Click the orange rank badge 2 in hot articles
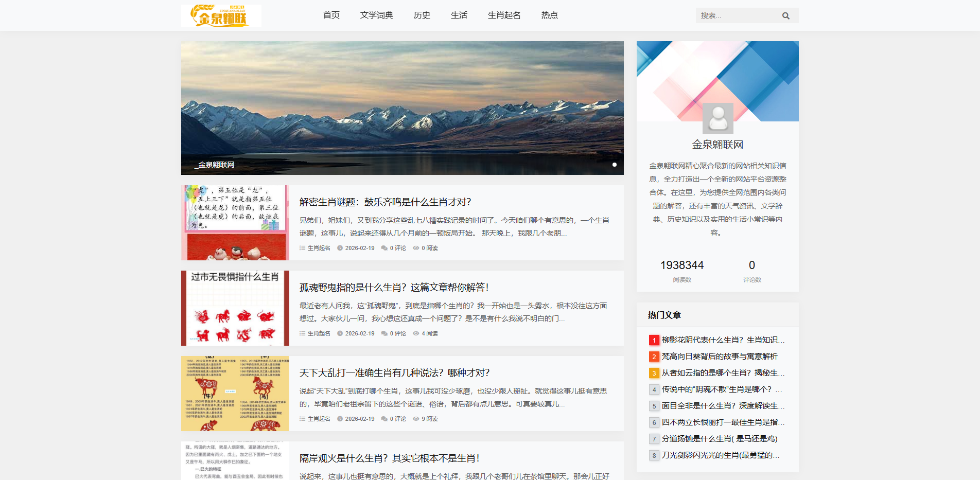 tap(654, 356)
